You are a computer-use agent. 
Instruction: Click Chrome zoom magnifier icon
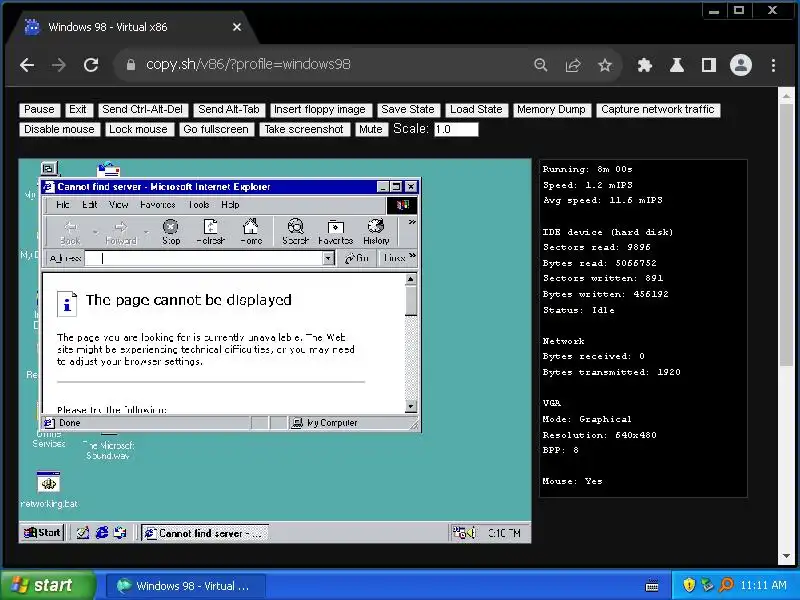coord(540,65)
